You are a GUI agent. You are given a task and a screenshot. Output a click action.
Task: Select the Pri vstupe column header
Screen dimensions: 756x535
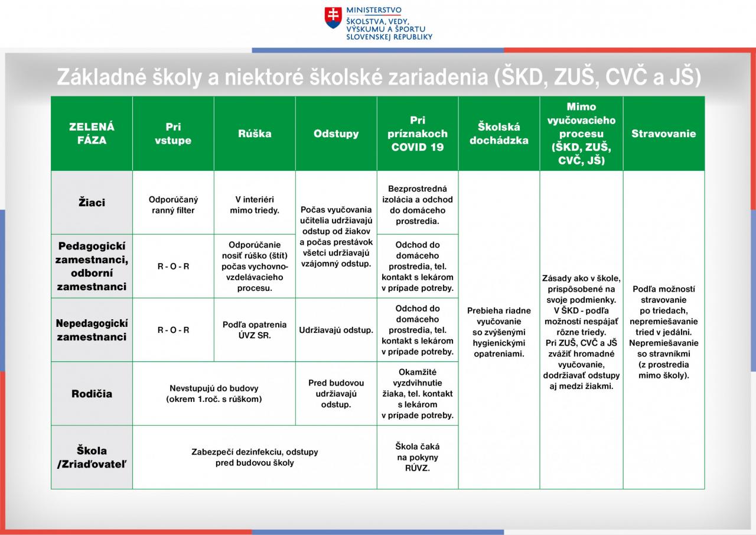[173, 134]
